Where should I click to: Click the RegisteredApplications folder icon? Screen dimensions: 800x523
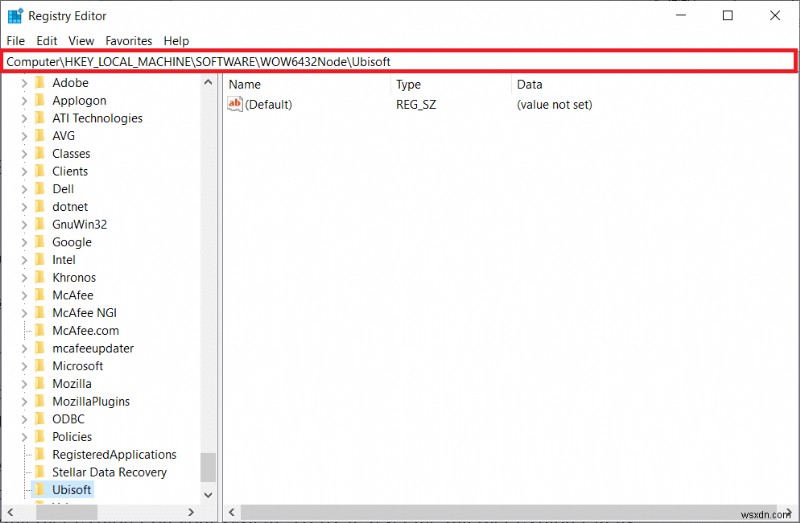click(40, 454)
